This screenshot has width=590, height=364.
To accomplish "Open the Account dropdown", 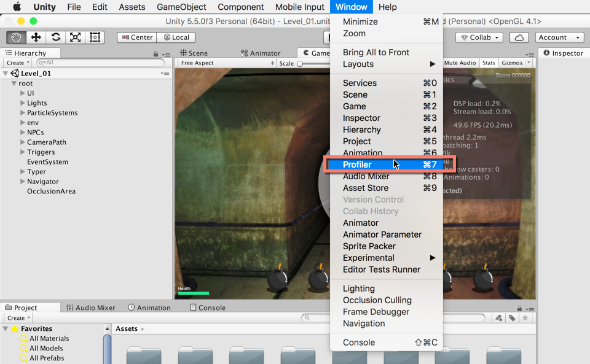I will click(x=559, y=37).
